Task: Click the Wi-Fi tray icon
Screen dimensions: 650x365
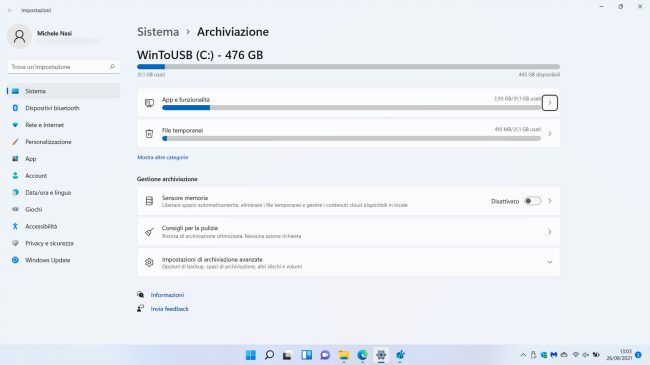Action: [575, 355]
